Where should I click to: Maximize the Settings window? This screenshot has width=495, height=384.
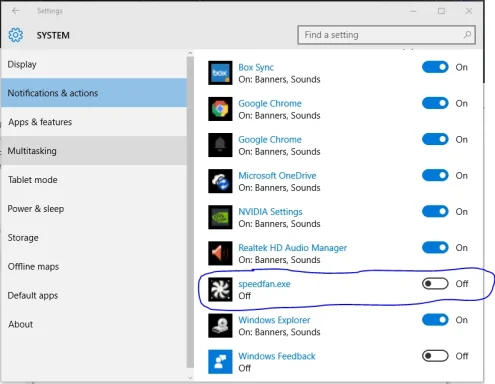click(x=441, y=11)
